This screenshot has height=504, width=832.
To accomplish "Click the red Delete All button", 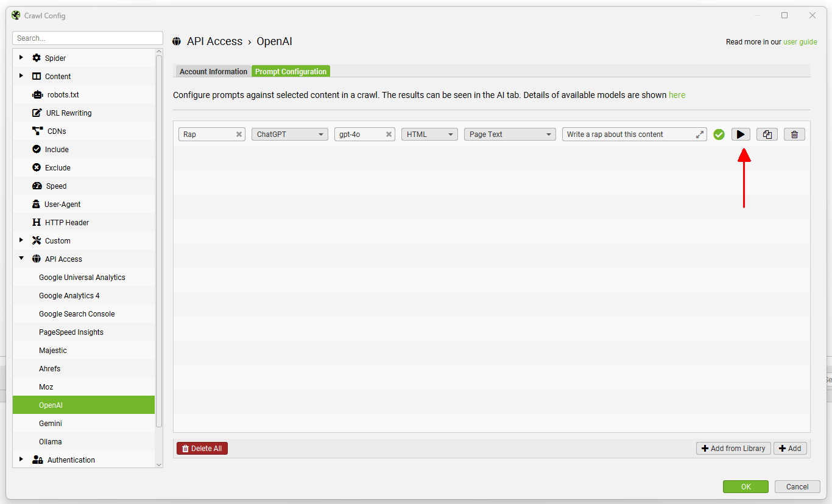I will (x=202, y=449).
